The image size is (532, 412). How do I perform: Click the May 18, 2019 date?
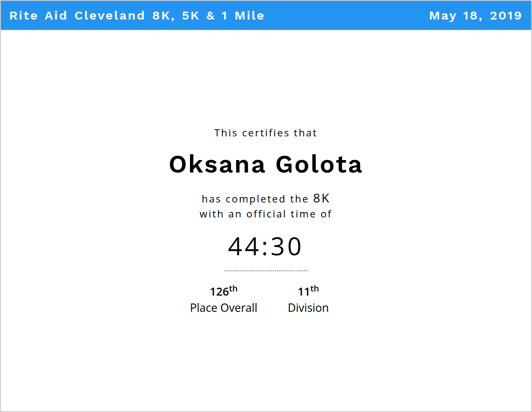click(475, 16)
